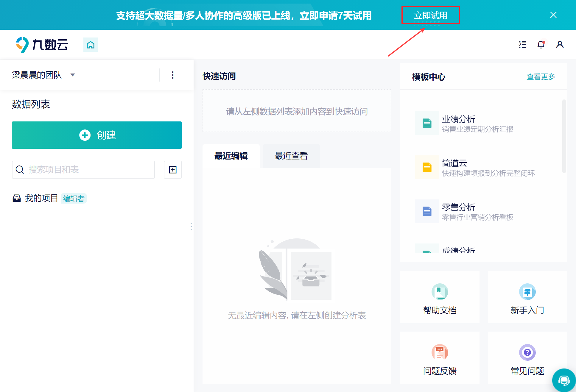Click the new folder plus-square icon
This screenshot has width=576, height=392.
tap(173, 170)
